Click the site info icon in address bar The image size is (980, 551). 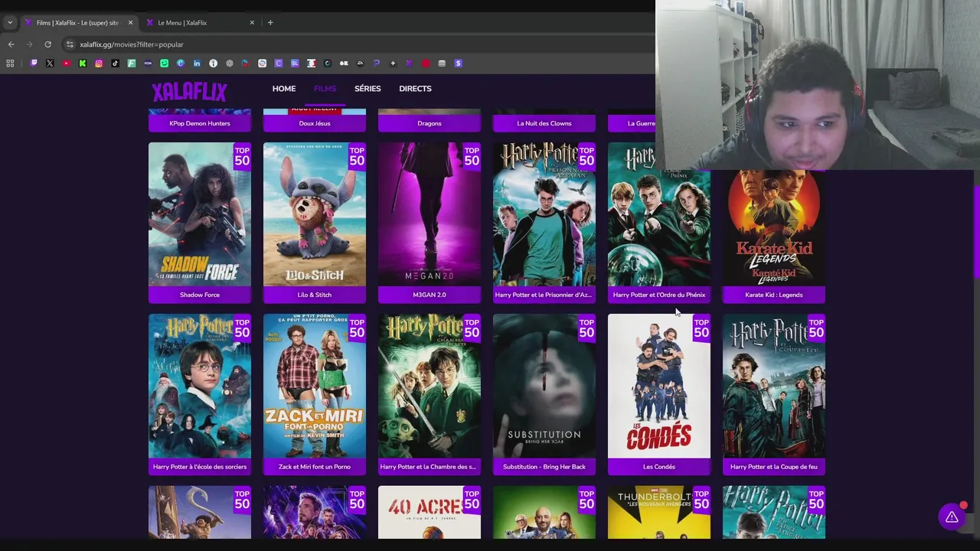point(70,44)
